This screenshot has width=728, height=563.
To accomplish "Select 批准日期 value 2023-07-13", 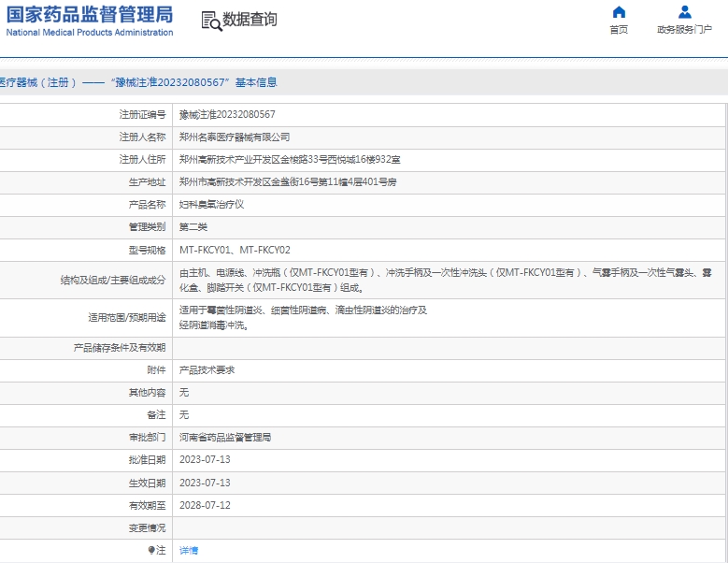I will [205, 459].
